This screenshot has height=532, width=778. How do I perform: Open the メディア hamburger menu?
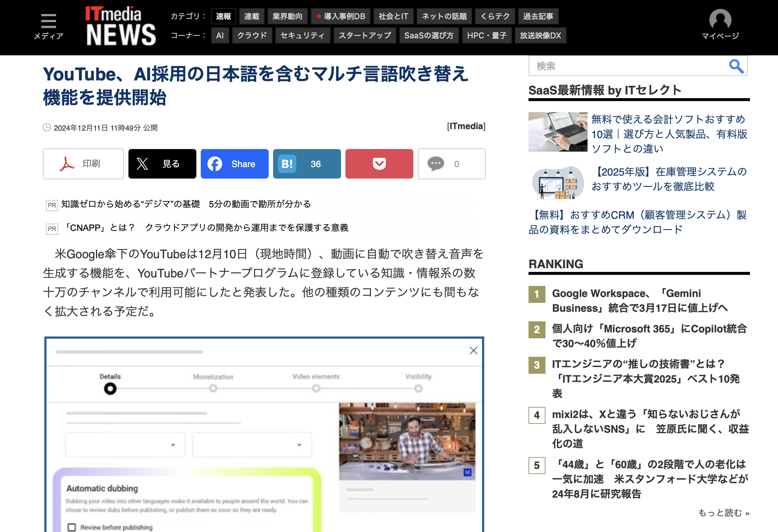click(x=49, y=26)
